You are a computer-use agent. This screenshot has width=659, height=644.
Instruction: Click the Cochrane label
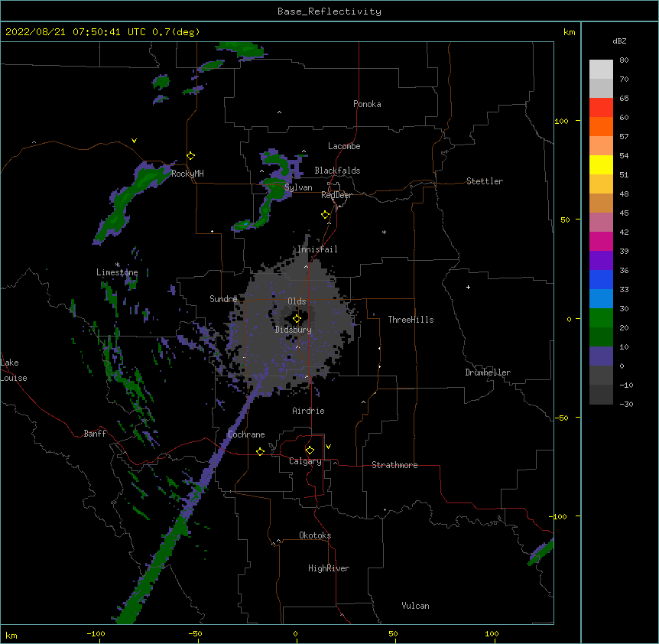246,434
